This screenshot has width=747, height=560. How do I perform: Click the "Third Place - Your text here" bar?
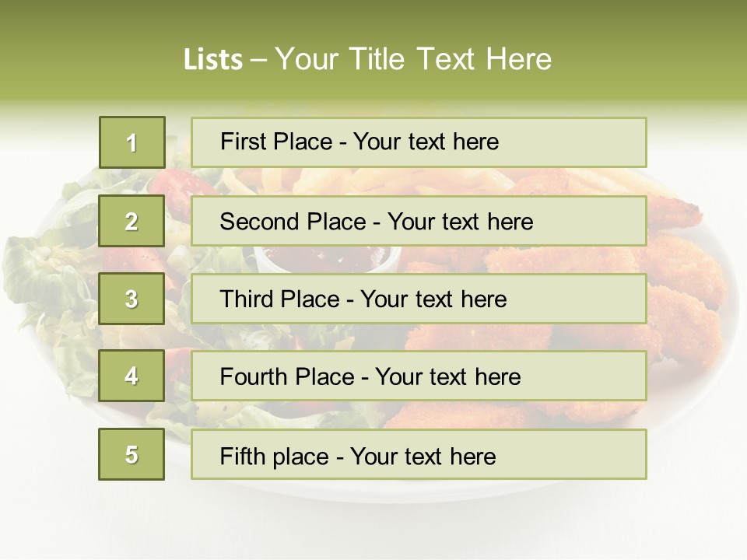pos(419,299)
